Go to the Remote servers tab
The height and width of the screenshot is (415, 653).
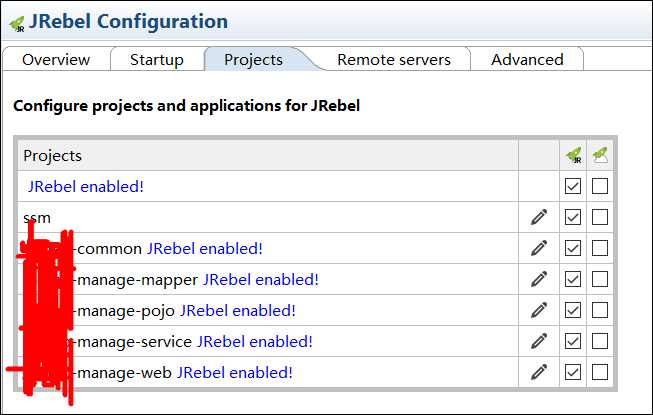(394, 60)
